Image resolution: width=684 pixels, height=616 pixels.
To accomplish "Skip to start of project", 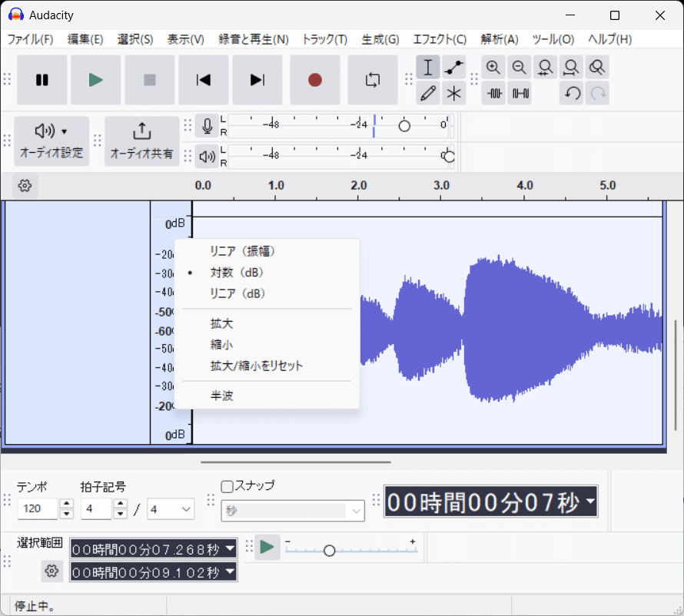I will (x=204, y=80).
